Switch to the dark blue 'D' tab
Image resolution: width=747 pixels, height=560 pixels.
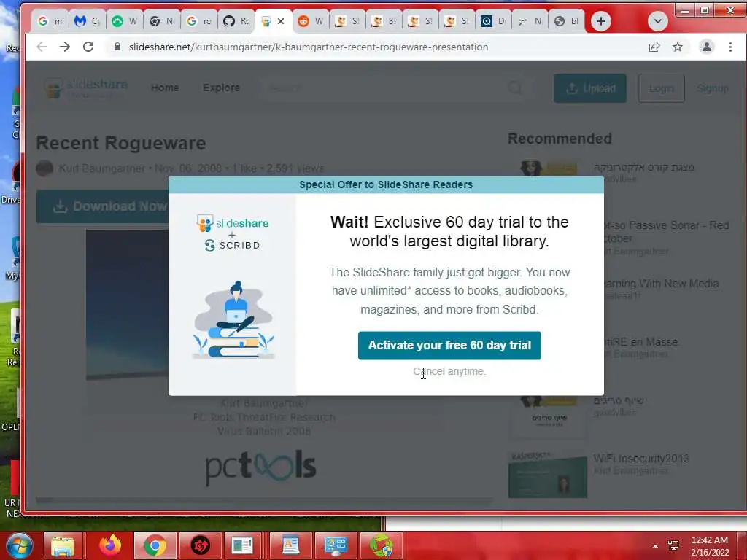(493, 21)
